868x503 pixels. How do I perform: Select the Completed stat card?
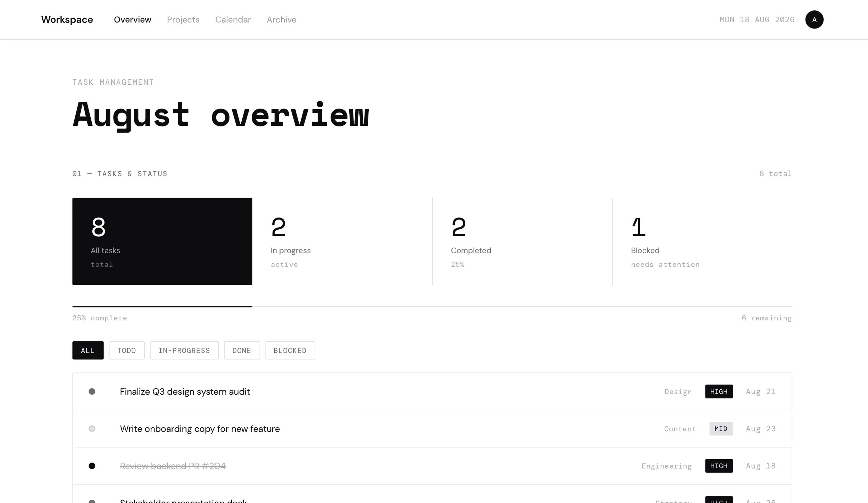pos(523,241)
